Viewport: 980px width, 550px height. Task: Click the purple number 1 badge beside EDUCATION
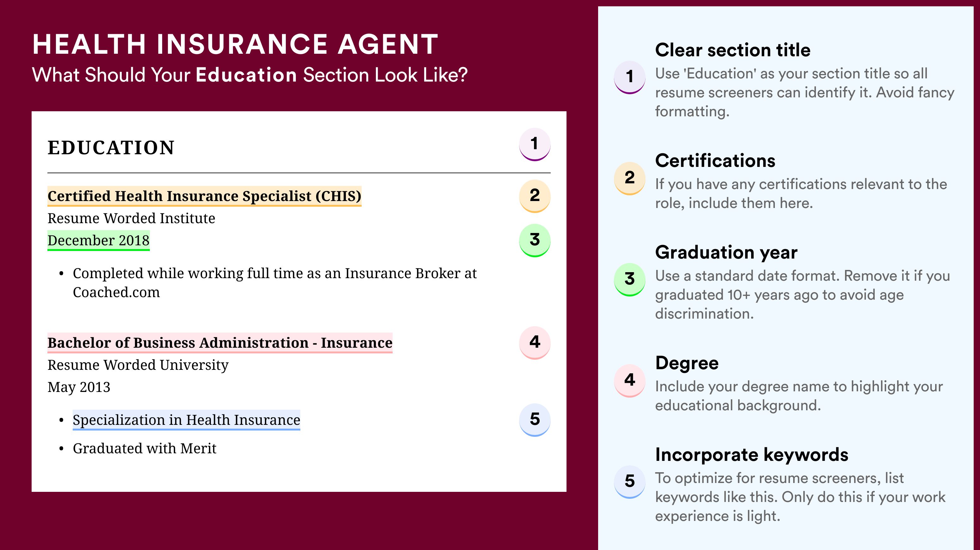[x=535, y=144]
